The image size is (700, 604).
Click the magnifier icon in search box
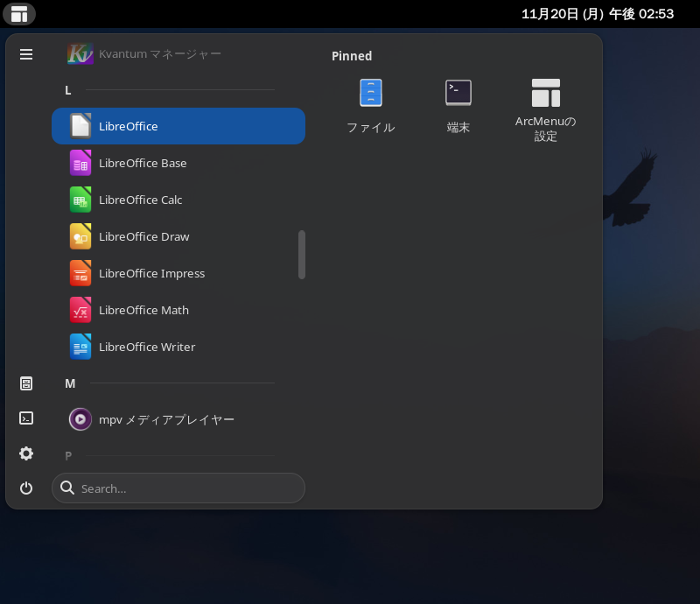coord(67,488)
